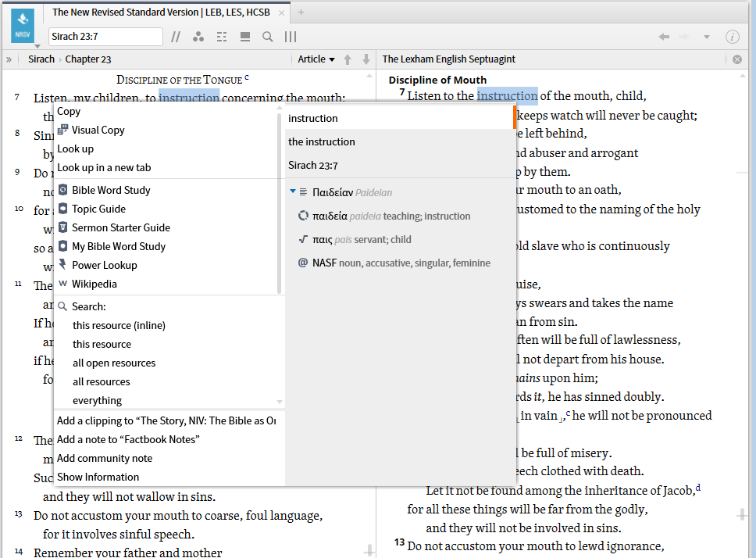Image resolution: width=756 pixels, height=558 pixels.
Task: Close the Lexham English Septuagint panel
Action: click(736, 59)
